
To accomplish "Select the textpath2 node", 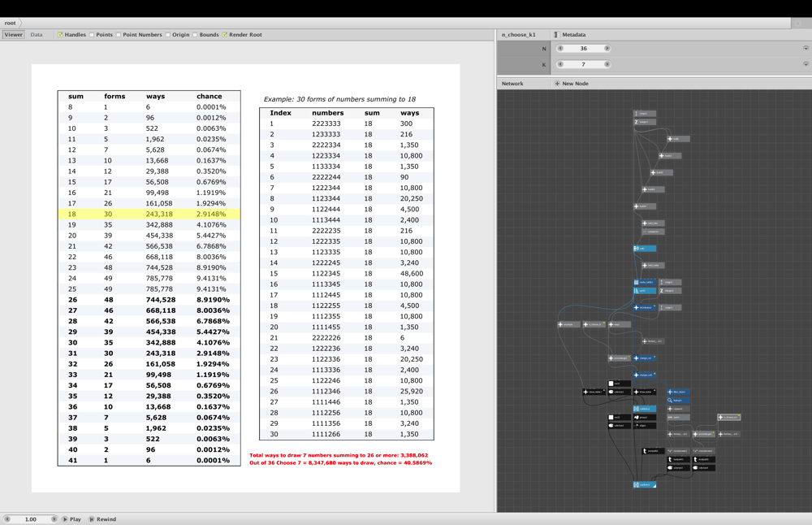I will click(x=653, y=451).
